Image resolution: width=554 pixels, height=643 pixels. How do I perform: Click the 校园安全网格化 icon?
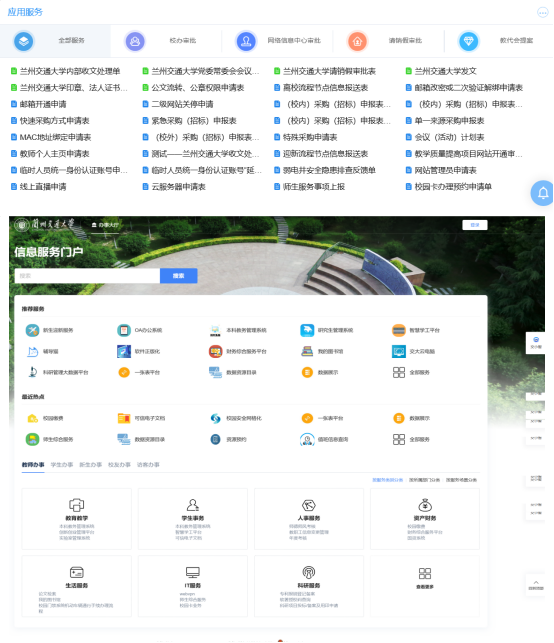(x=215, y=418)
